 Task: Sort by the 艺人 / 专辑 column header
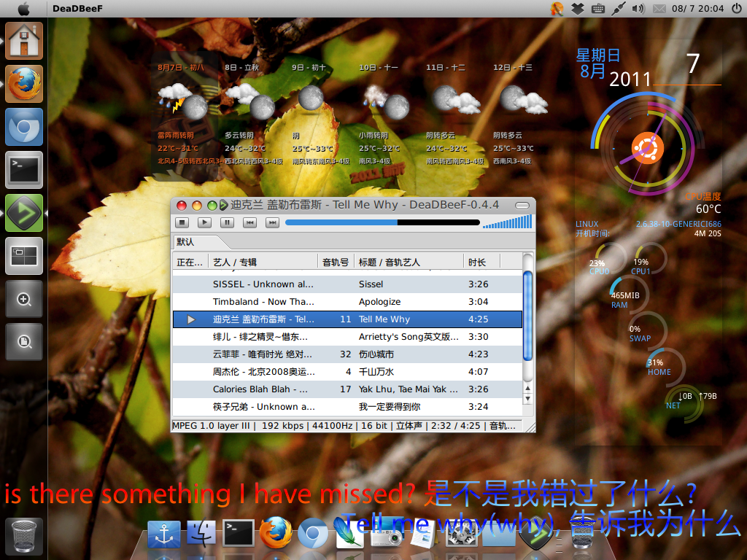pyautogui.click(x=263, y=262)
